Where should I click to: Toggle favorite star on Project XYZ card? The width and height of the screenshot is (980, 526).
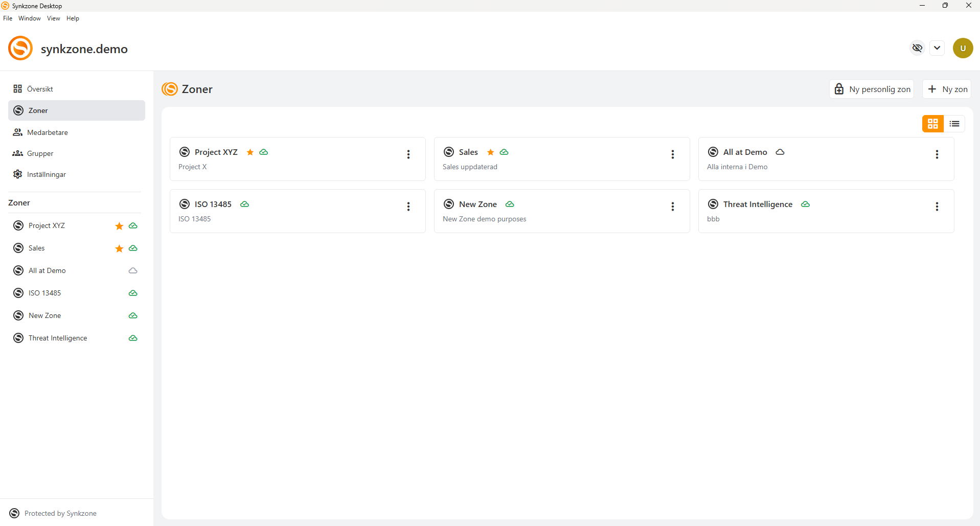point(250,152)
